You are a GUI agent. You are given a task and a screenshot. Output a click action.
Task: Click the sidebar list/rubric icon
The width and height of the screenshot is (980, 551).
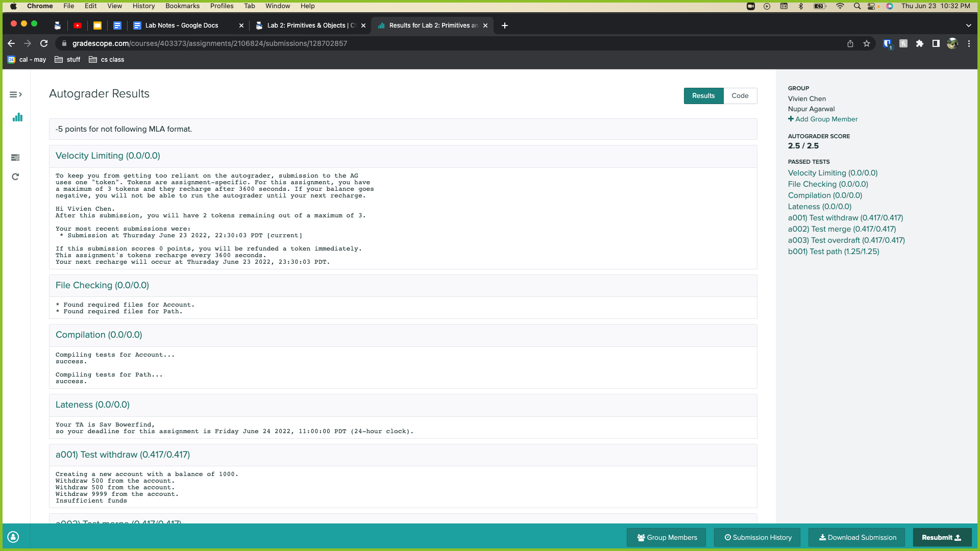[15, 158]
